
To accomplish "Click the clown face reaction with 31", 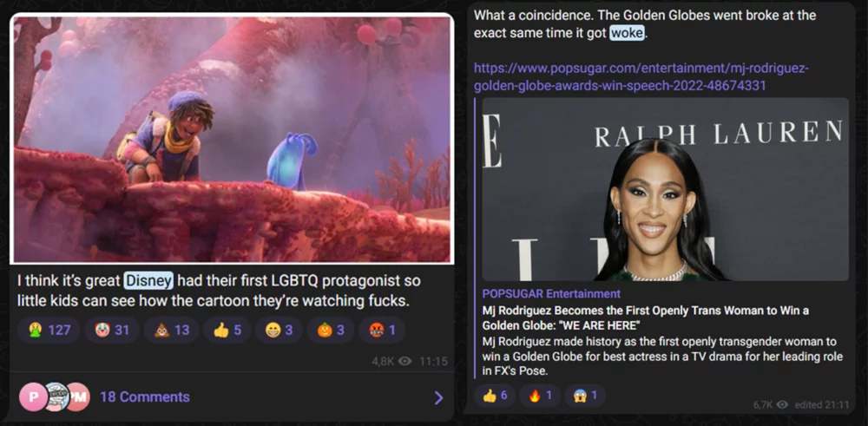I will (x=111, y=331).
